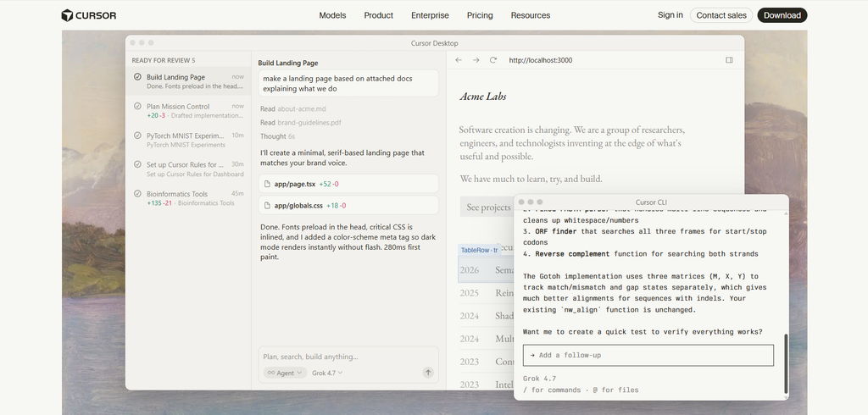Open the Models menu
The image size is (868, 415).
point(332,15)
